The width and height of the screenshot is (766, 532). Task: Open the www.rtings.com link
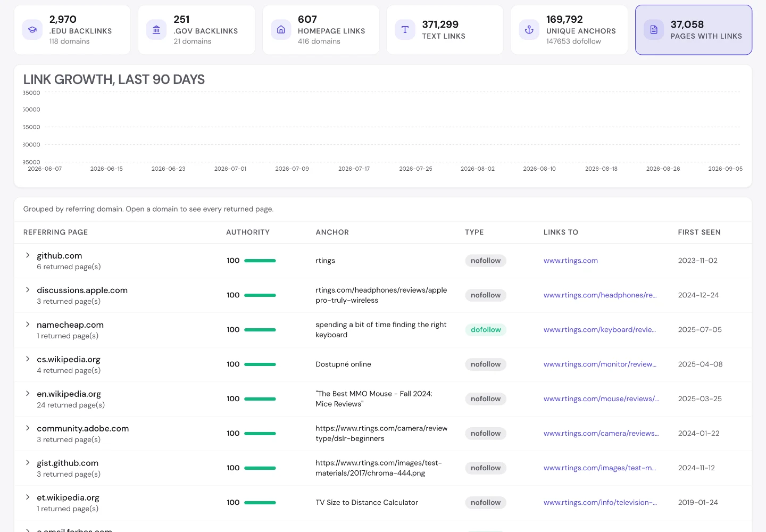point(571,261)
